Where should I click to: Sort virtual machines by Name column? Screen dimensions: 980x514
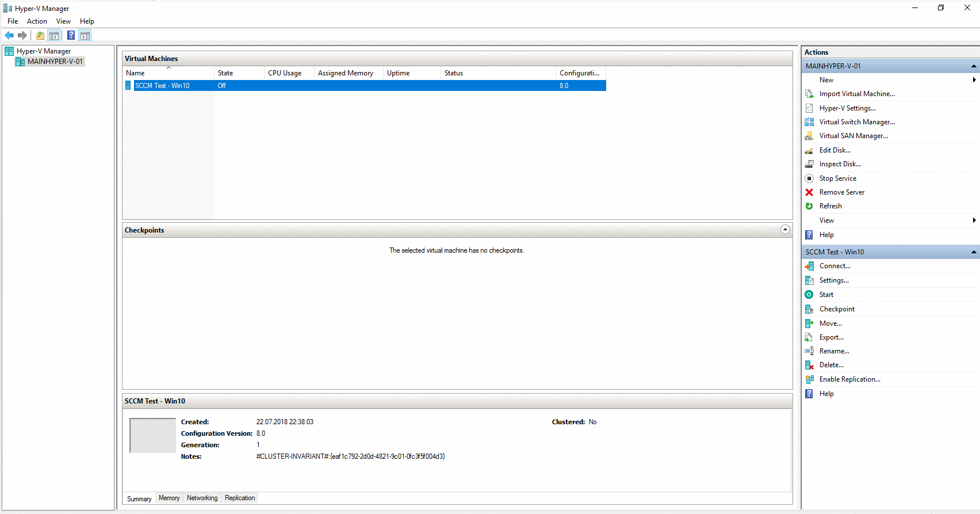pos(169,73)
